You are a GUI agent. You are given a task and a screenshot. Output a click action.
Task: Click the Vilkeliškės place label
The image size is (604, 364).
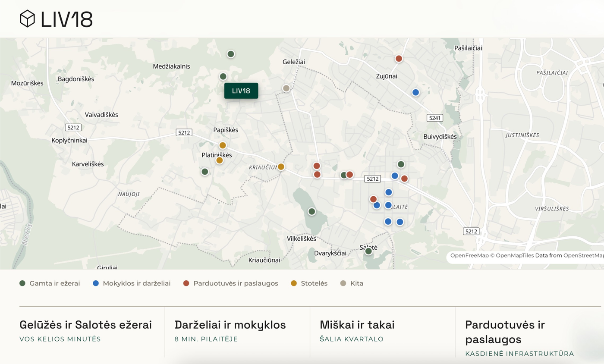click(x=302, y=238)
